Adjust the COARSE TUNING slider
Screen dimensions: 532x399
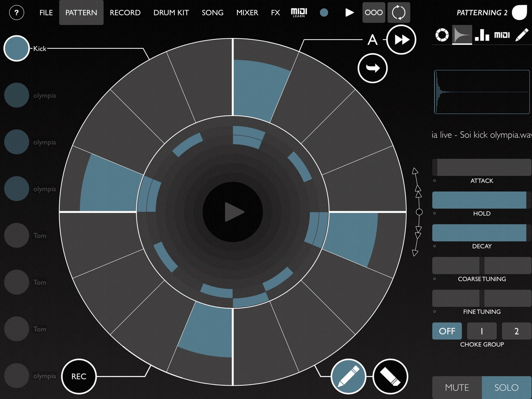[482, 266]
